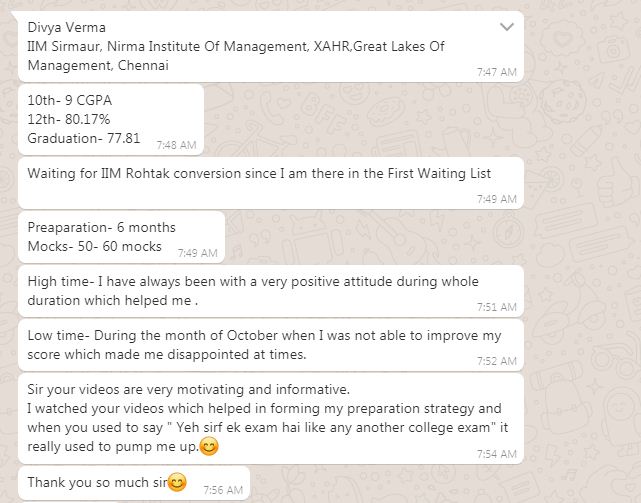Select the IIM Rohtak waiting list message
This screenshot has width=641, height=503.
pyautogui.click(x=271, y=183)
